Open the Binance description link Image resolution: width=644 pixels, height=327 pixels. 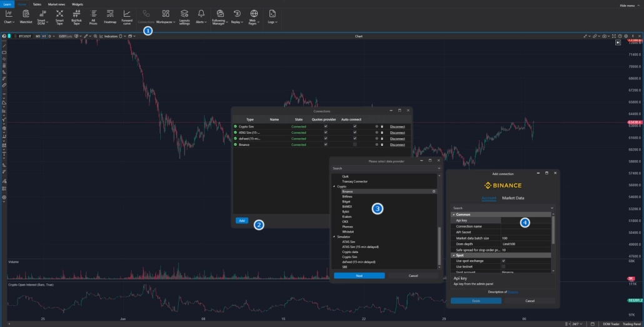513,292
